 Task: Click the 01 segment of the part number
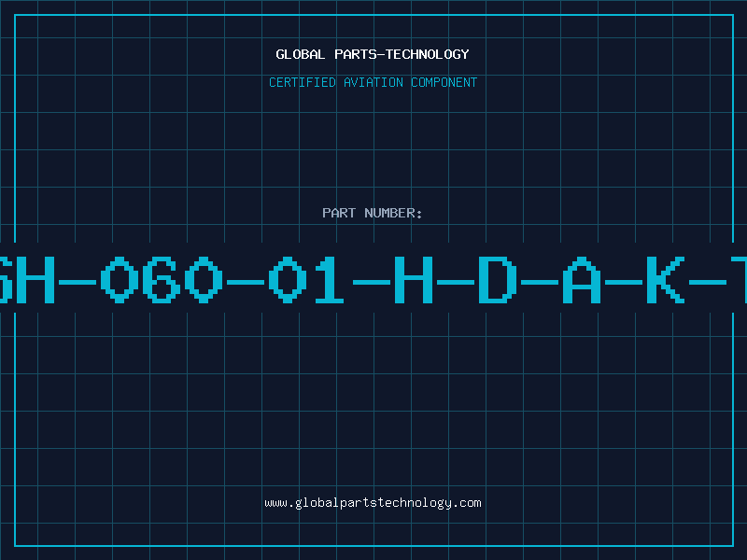tap(306, 279)
